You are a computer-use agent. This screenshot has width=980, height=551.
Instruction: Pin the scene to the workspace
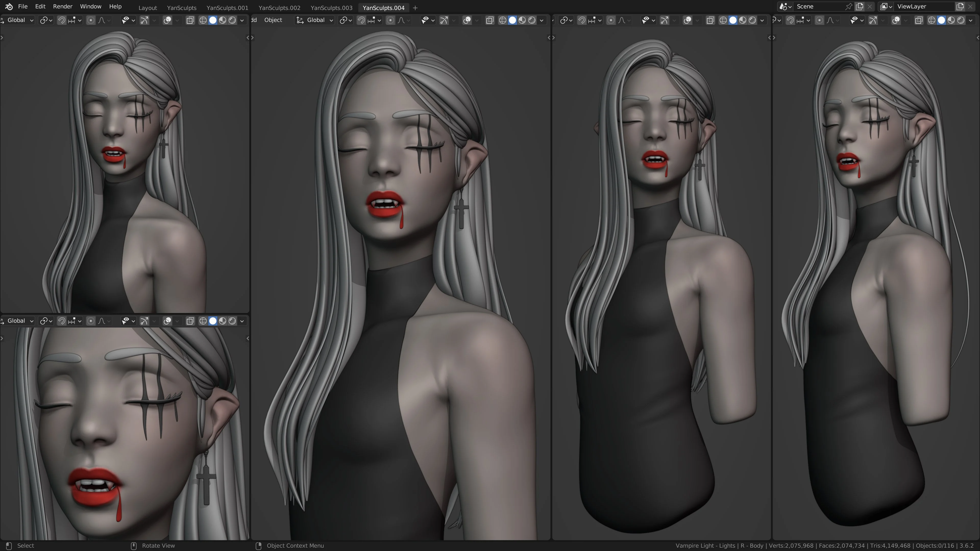pyautogui.click(x=849, y=6)
